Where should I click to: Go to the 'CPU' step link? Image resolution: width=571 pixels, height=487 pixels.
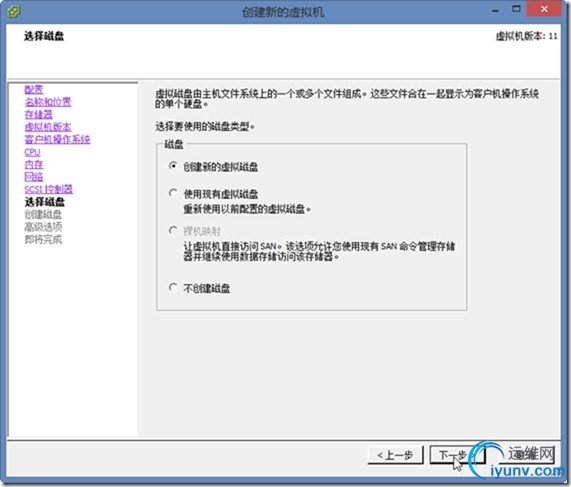click(x=32, y=152)
